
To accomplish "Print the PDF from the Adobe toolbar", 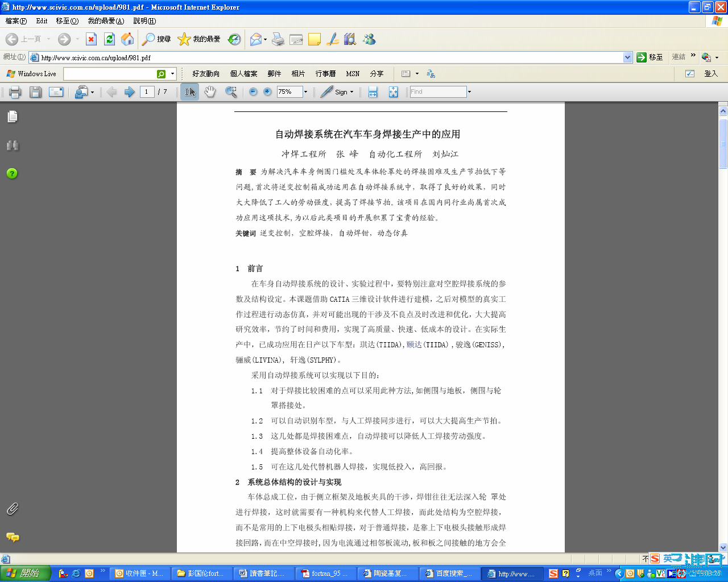I will (x=15, y=92).
